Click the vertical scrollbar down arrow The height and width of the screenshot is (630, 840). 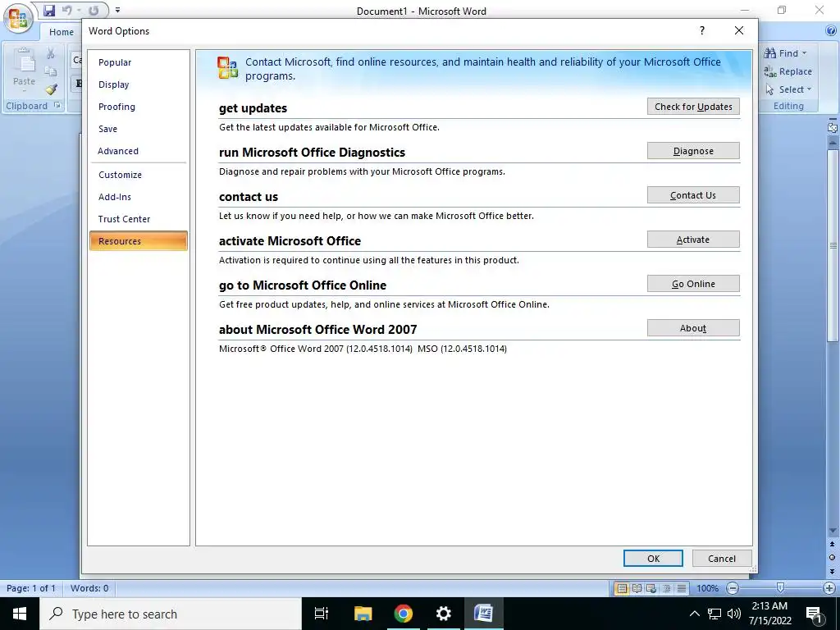click(x=833, y=531)
